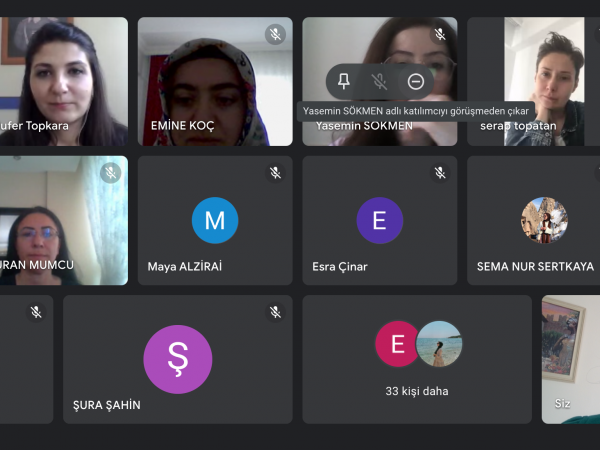The width and height of the screenshot is (600, 450).
Task: Select EMİNE KOÇ's video tile
Action: 215,82
